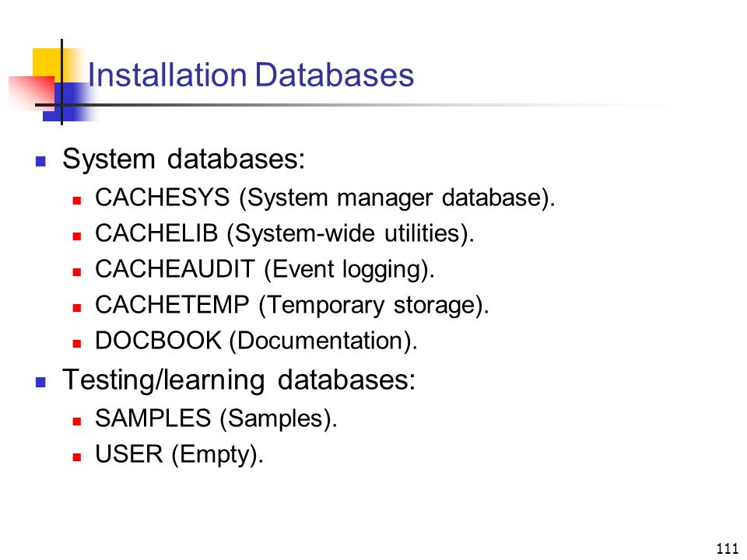Click the red bullet beside CACHEAUDIT
This screenshot has height=560, width=747.
(x=77, y=272)
